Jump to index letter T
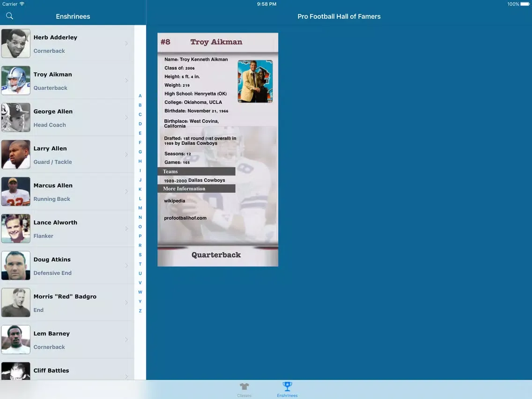This screenshot has width=532, height=399. point(140,264)
